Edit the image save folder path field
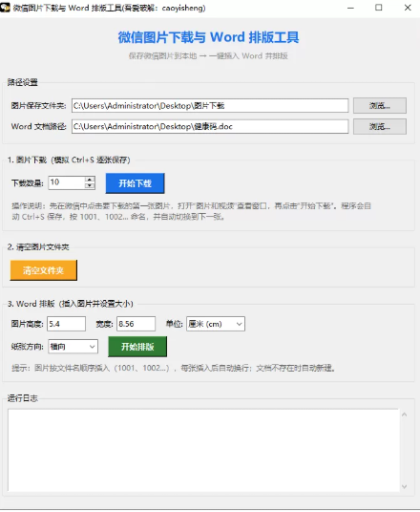Screen dimensions: 420x512 click(210, 105)
